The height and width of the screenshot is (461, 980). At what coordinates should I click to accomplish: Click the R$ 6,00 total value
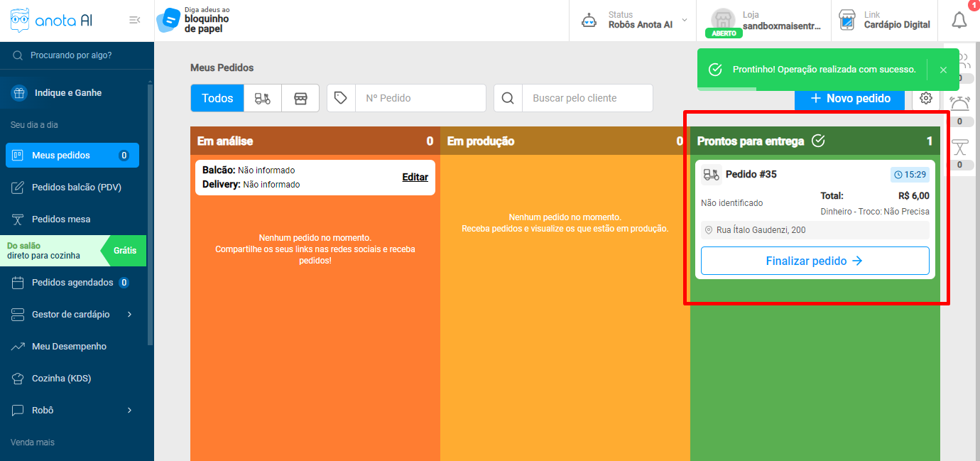coord(914,196)
